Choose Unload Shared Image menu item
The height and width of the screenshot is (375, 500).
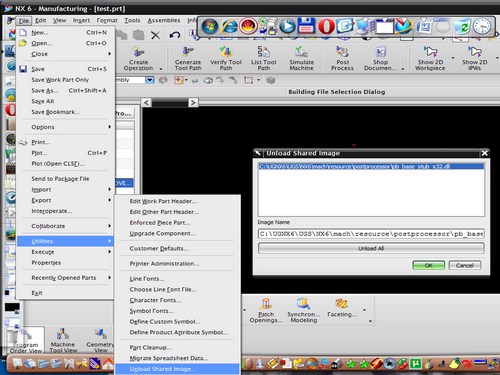[177, 369]
